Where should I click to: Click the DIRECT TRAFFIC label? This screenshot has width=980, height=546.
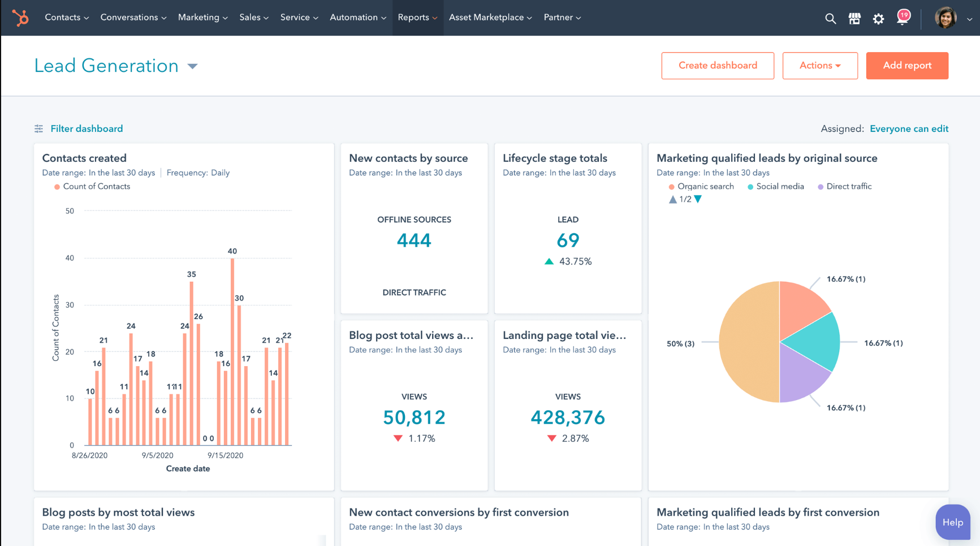pyautogui.click(x=414, y=293)
